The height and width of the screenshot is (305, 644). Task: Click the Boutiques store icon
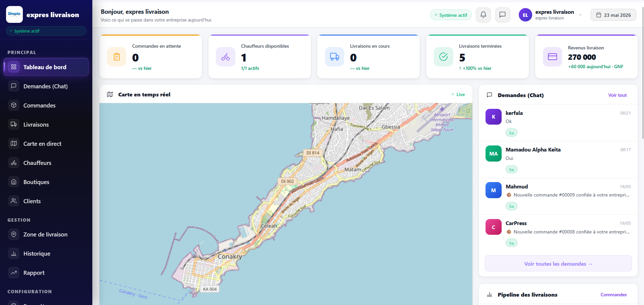click(14, 182)
